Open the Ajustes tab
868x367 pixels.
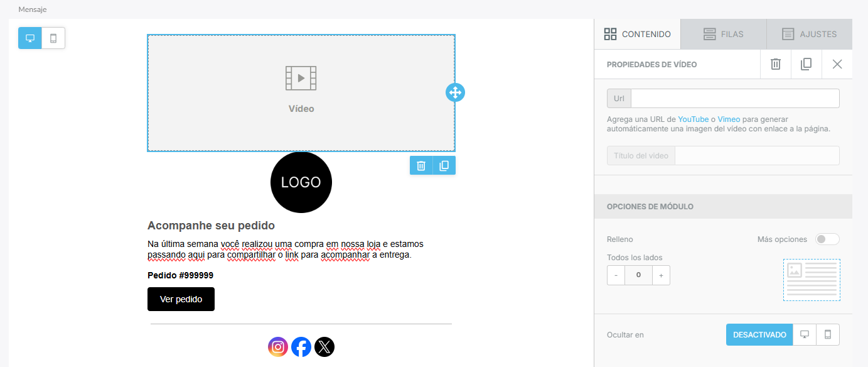810,34
